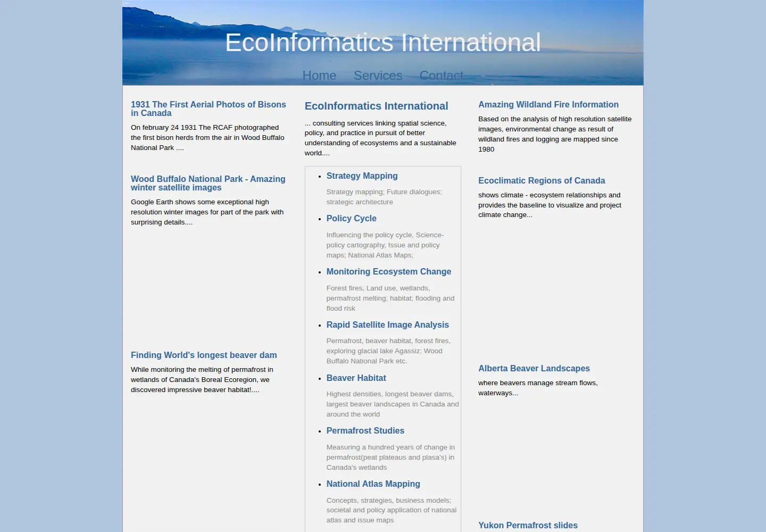Click text 'Highest densities, longest beaver dams,'
The image size is (766, 532).
(x=390, y=394)
